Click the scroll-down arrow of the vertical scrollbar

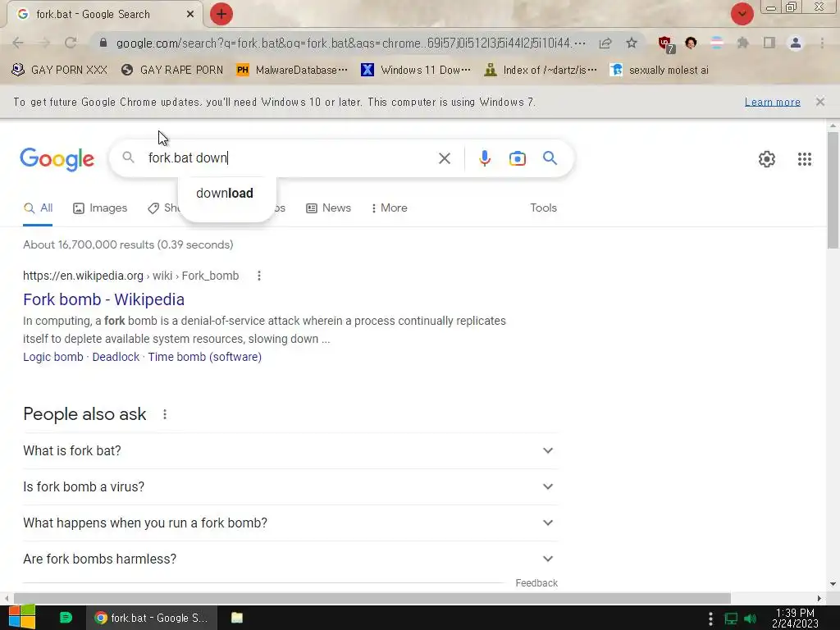[833, 584]
